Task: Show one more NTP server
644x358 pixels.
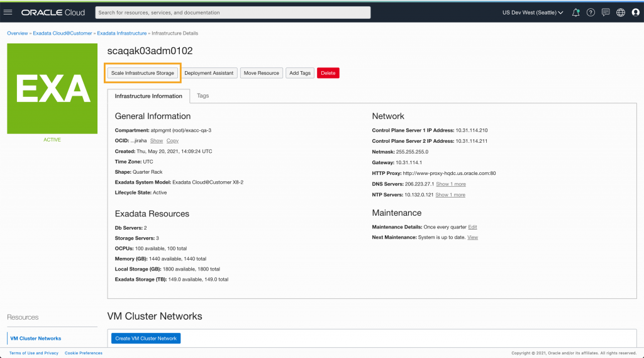Action: coord(450,195)
